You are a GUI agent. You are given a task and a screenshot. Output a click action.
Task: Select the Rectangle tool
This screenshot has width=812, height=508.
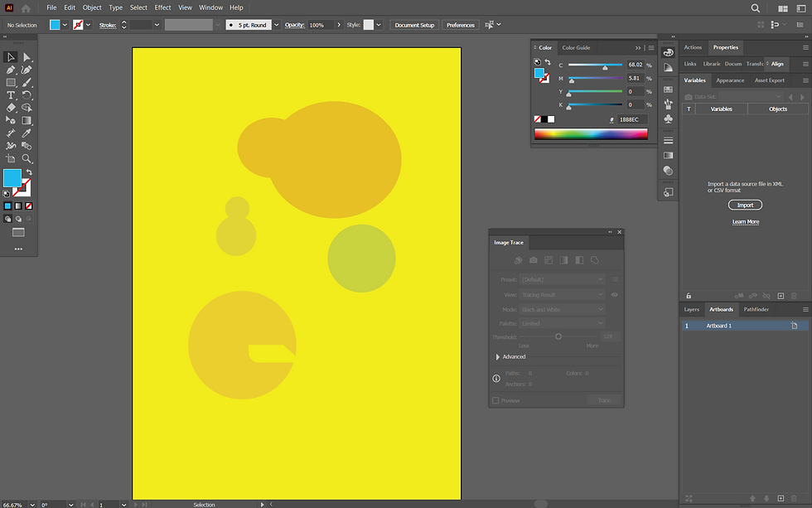(10, 82)
